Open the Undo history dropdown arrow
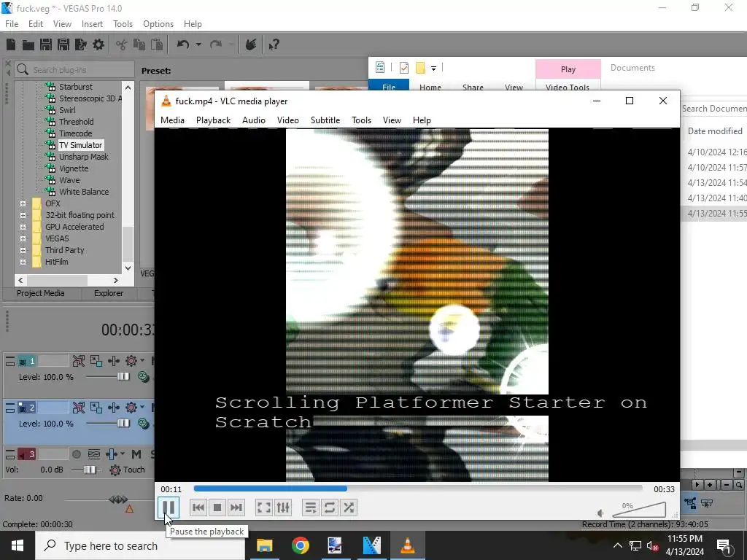747x560 pixels. click(198, 44)
